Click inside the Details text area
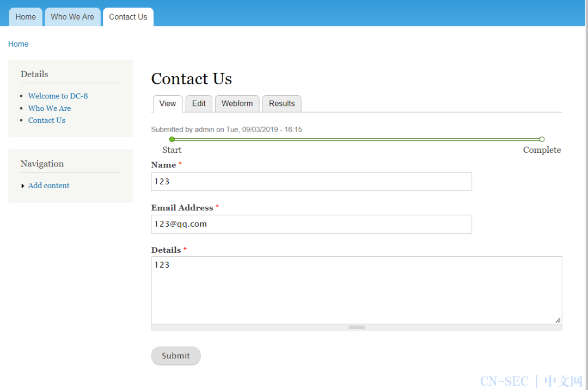This screenshot has width=588, height=390. coord(357,290)
